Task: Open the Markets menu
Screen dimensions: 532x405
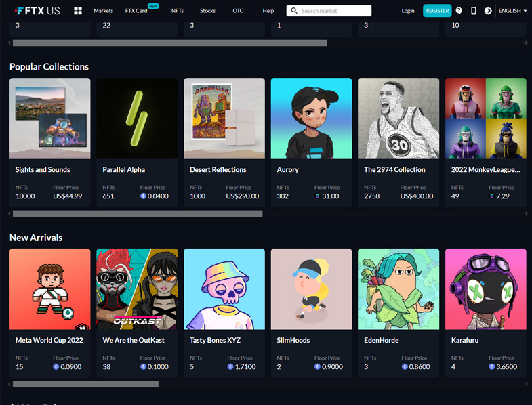Action: point(103,11)
